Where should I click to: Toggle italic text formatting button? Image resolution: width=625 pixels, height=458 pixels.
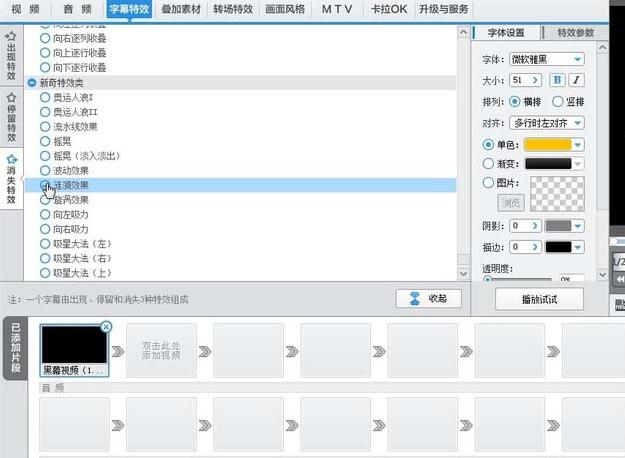click(577, 80)
